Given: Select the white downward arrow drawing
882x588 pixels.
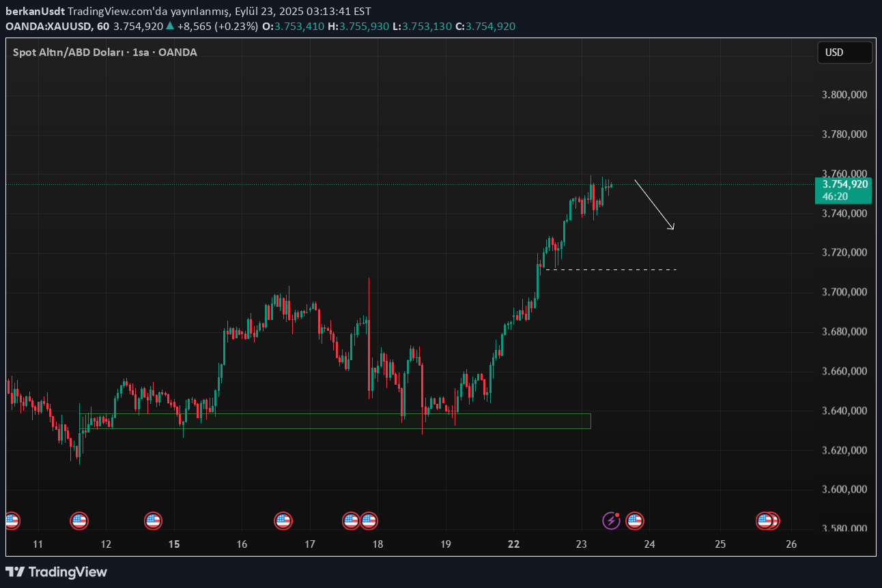Looking at the screenshot, I should coord(654,204).
